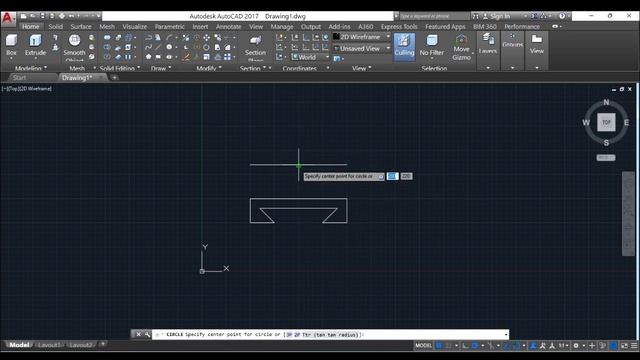
Task: Add a new drawing tab with plus
Action: pyautogui.click(x=115, y=78)
